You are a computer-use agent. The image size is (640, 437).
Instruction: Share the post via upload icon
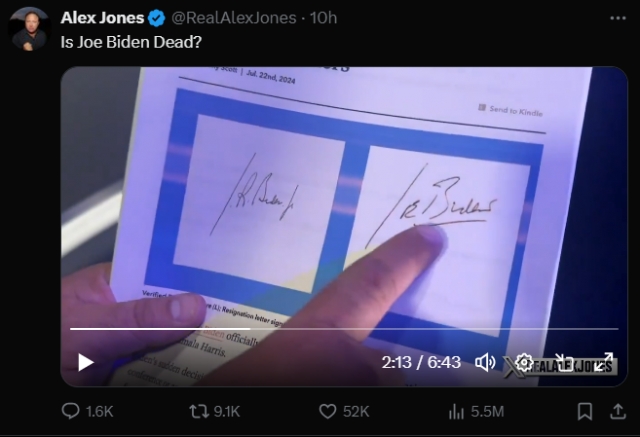618,411
